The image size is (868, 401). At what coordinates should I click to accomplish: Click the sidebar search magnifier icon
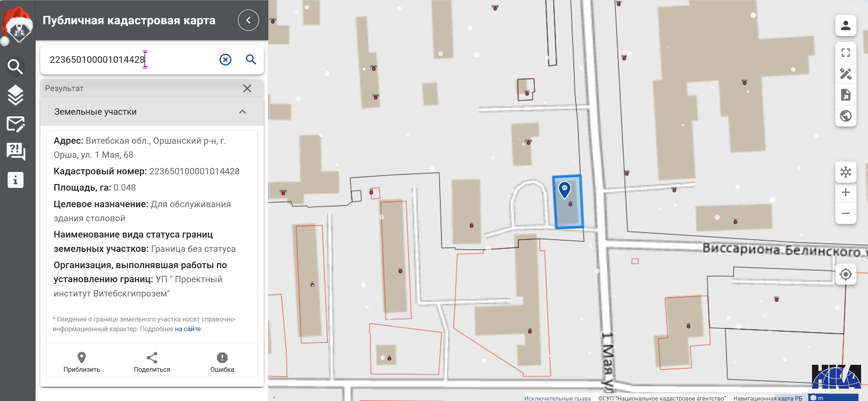(15, 67)
